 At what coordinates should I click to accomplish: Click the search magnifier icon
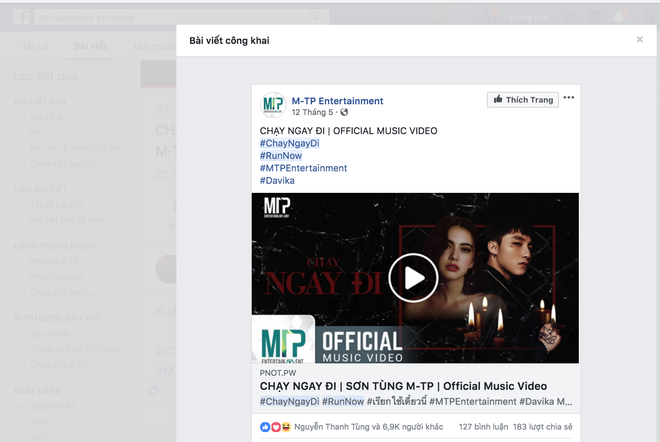point(314,17)
